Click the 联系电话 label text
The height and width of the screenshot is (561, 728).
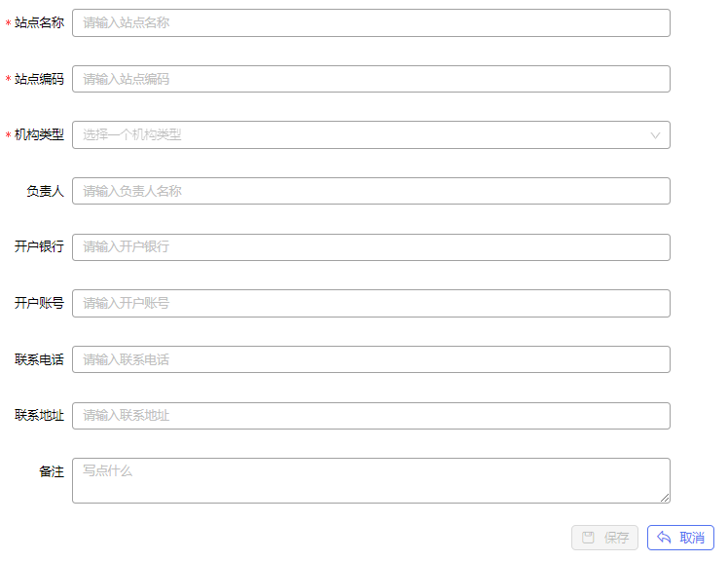pos(39,359)
